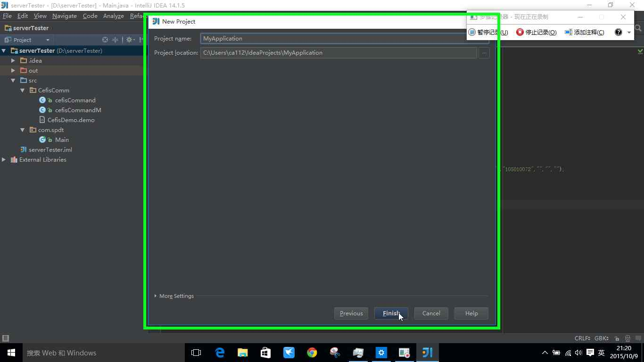Click IntelliJ IDEA taskbar icon
The width and height of the screenshot is (644, 362).
tap(427, 353)
